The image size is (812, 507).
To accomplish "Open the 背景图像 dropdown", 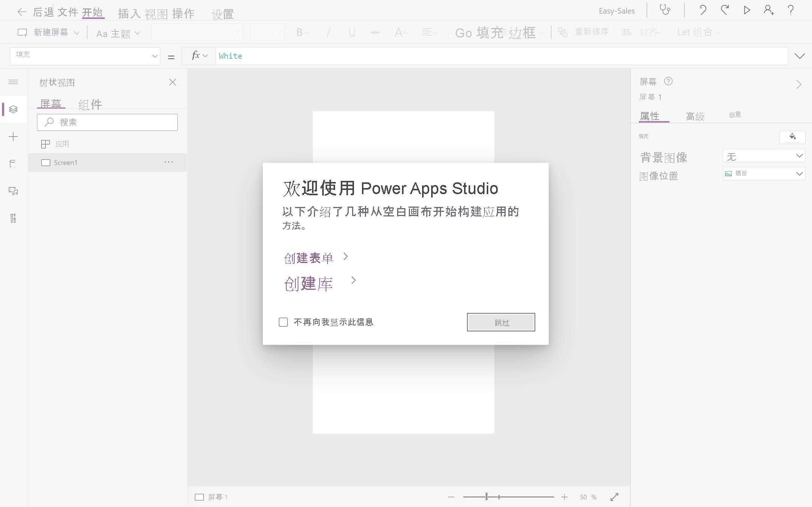I will (764, 156).
